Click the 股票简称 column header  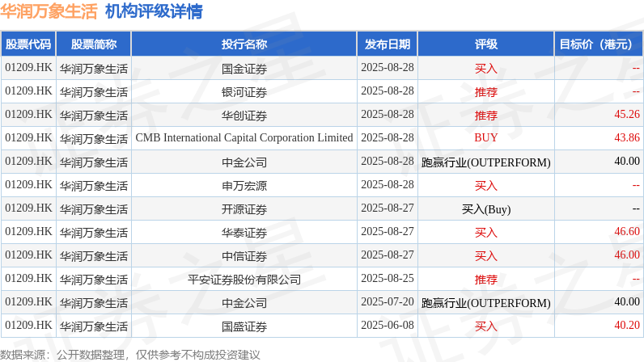point(94,44)
